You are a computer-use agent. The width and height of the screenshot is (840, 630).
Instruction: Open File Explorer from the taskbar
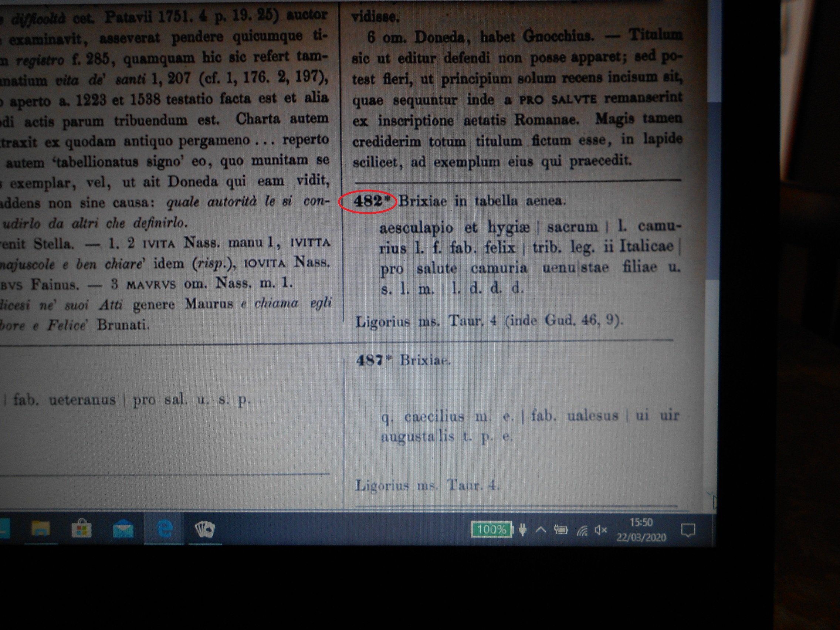coord(41,529)
